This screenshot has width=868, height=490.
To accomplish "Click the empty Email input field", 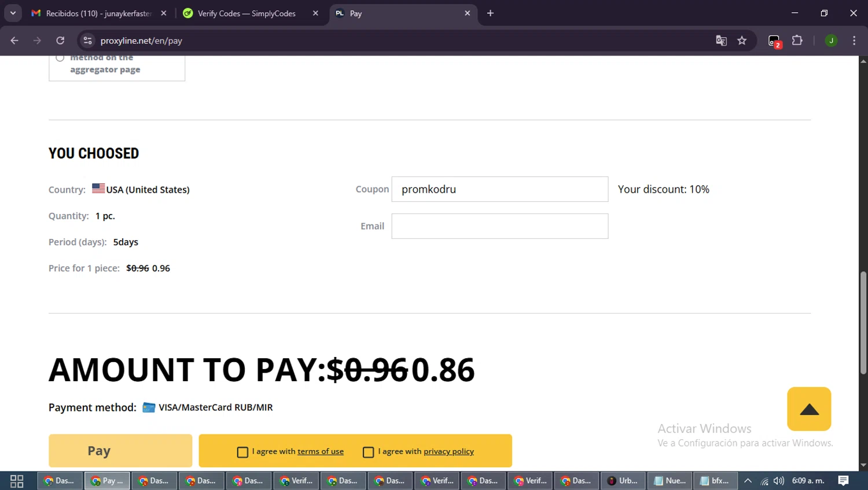I will (x=500, y=226).
